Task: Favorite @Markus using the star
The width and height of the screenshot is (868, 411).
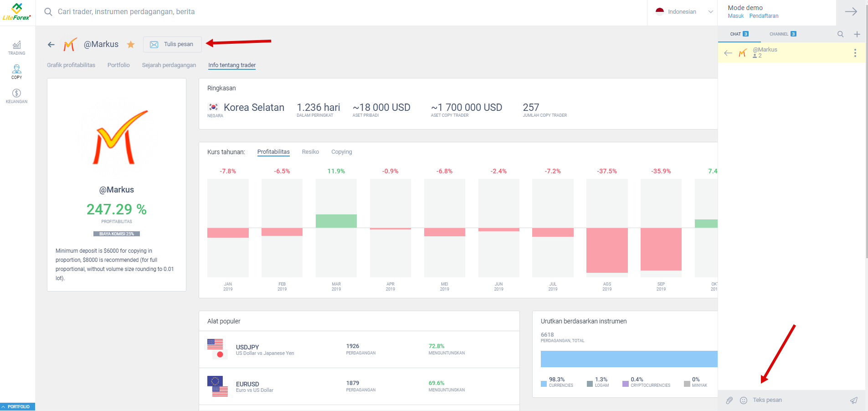Action: pyautogui.click(x=131, y=44)
